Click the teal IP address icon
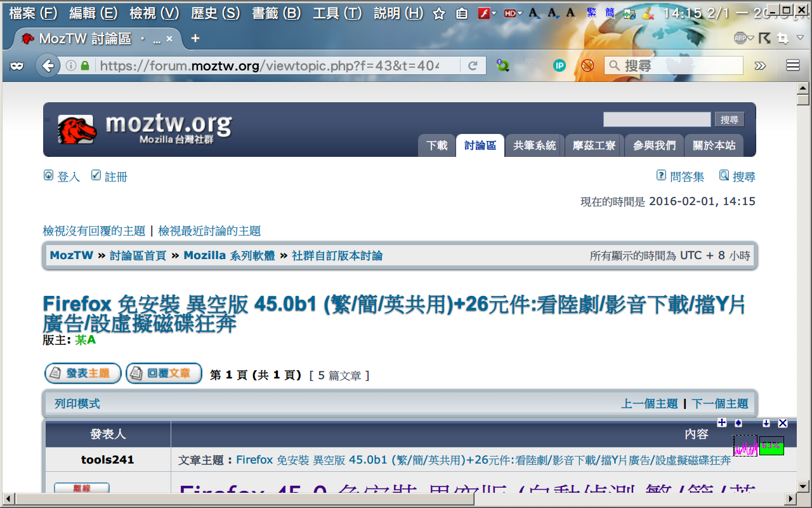 click(559, 65)
